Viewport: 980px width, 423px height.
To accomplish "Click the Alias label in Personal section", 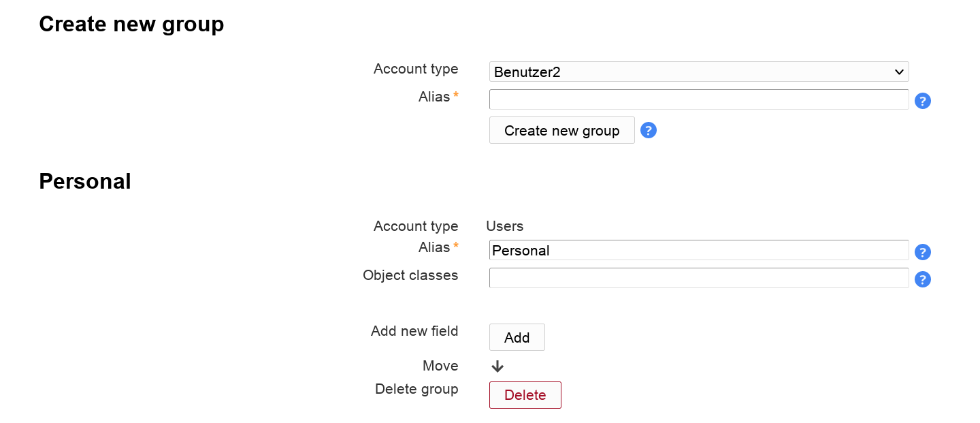I will pyautogui.click(x=434, y=247).
